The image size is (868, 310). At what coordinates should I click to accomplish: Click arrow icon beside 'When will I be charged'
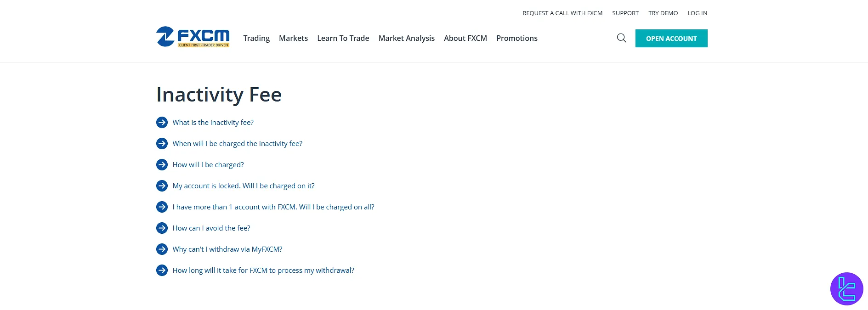[162, 144]
